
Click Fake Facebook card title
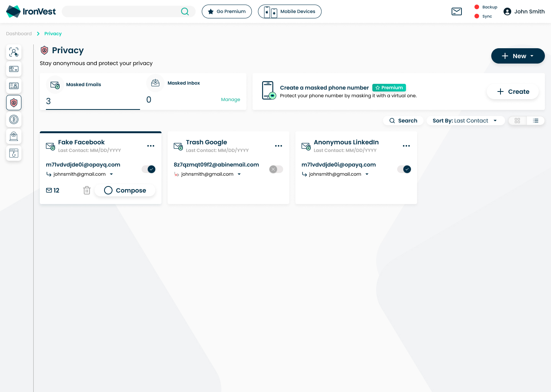[x=82, y=142]
